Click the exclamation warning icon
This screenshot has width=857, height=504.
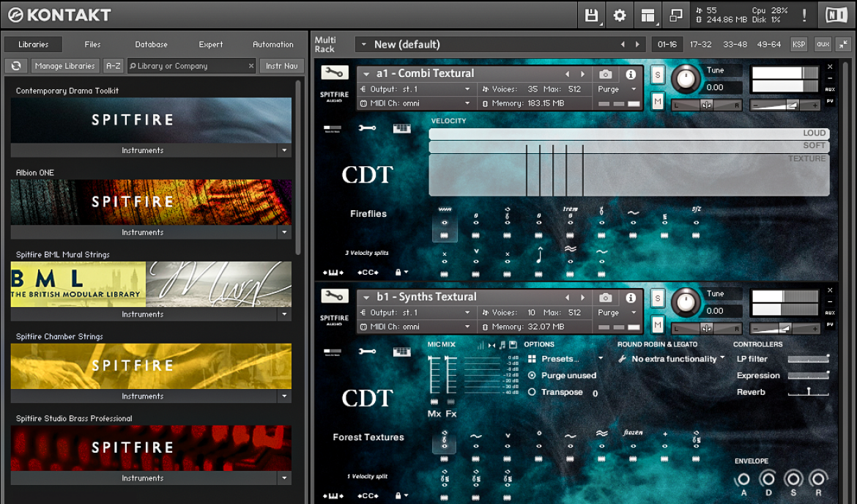pos(804,15)
